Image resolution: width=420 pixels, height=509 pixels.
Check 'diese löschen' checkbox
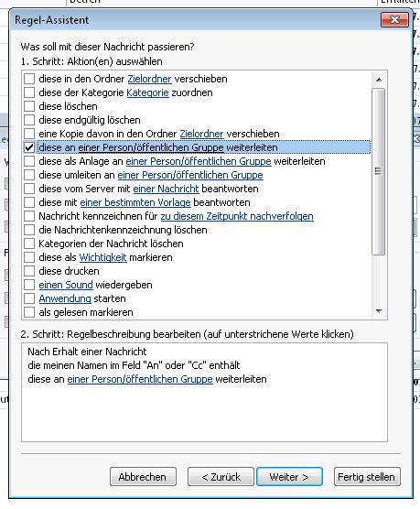click(x=29, y=106)
